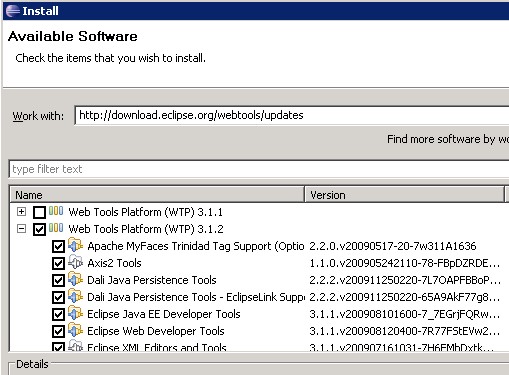Click the Axis2 Tools feature icon

(x=75, y=262)
